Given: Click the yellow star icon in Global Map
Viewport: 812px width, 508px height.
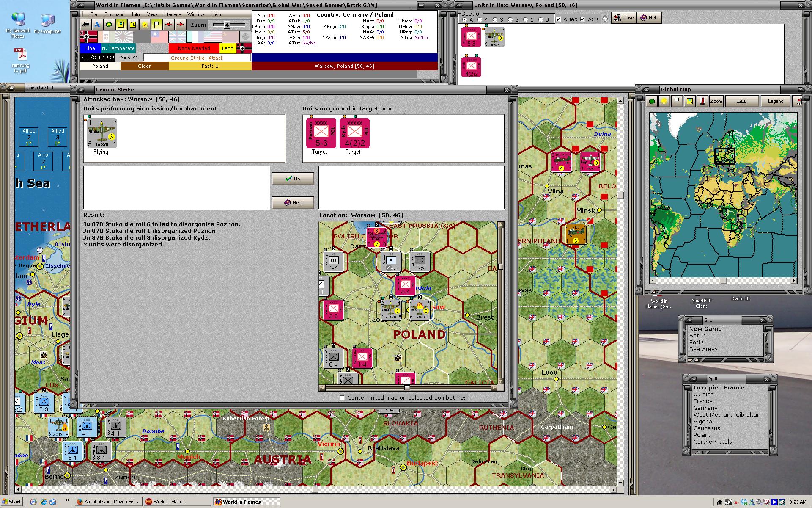Looking at the screenshot, I should coord(664,101).
